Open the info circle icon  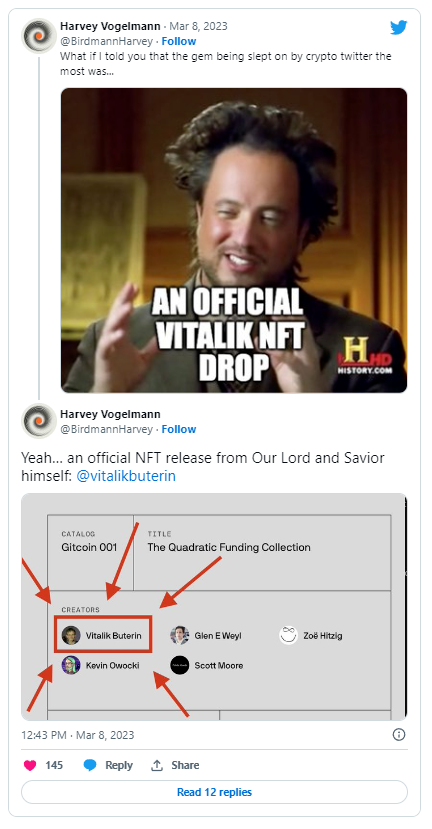[399, 734]
